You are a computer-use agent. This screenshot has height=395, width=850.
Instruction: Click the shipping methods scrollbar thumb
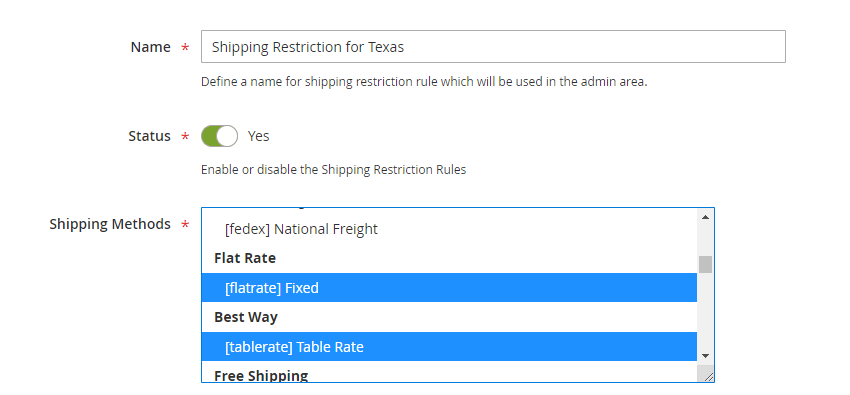[705, 264]
